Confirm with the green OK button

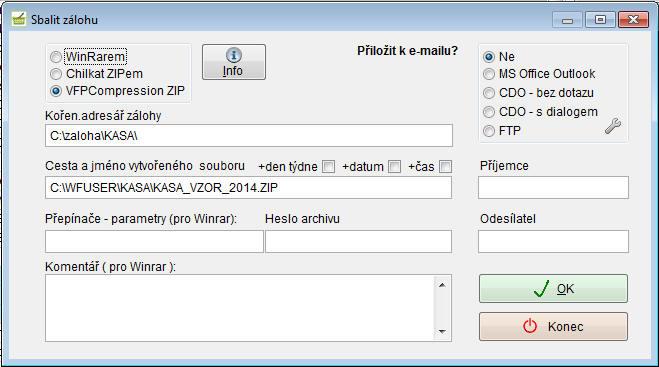tap(553, 289)
